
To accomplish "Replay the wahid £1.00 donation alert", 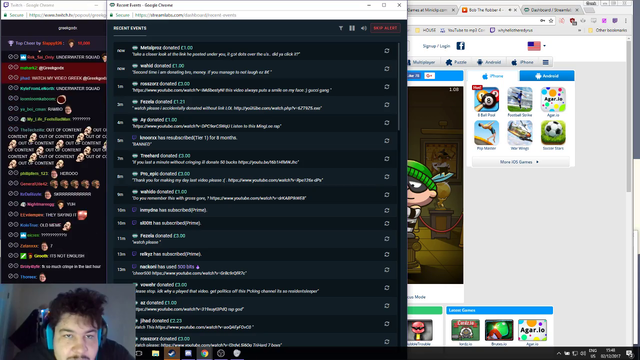I will (387, 69).
